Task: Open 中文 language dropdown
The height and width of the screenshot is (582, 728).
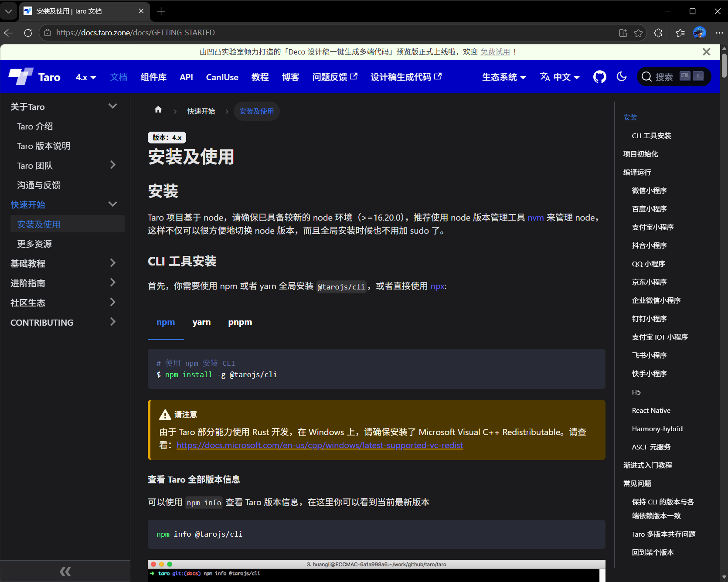Action: coord(560,77)
